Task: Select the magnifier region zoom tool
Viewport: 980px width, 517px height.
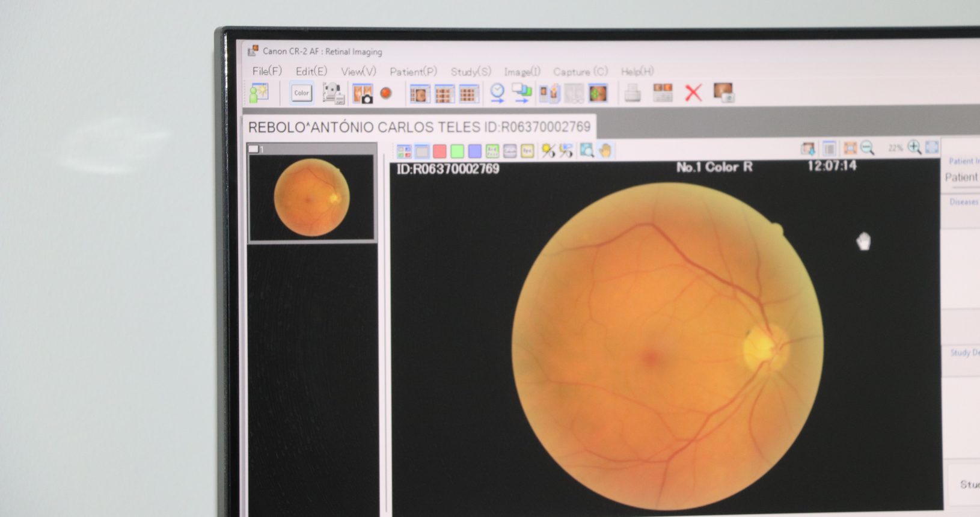Action: tap(587, 150)
